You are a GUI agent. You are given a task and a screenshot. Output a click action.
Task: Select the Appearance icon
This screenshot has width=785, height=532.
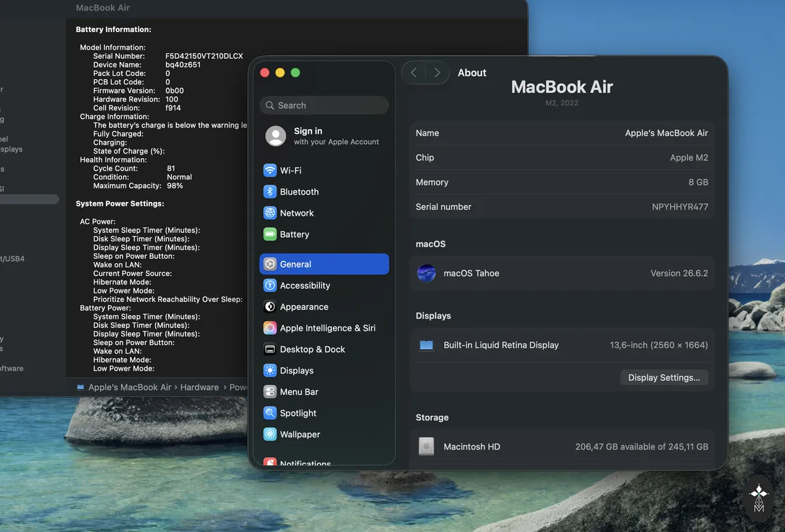coord(270,307)
